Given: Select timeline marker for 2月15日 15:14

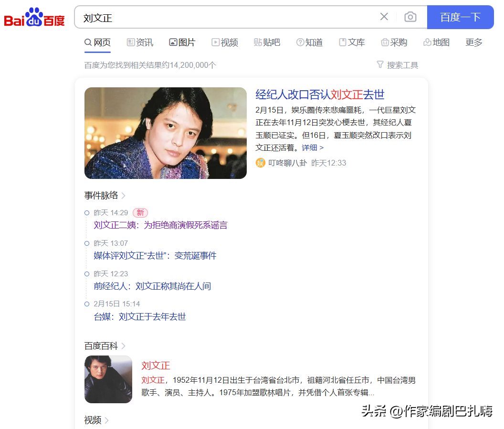Looking at the screenshot, I should pyautogui.click(x=87, y=304).
